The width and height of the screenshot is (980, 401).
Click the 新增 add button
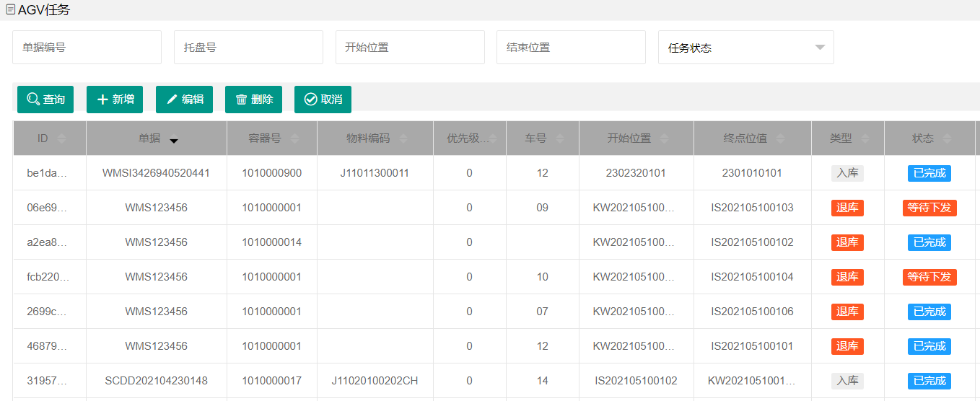point(115,100)
